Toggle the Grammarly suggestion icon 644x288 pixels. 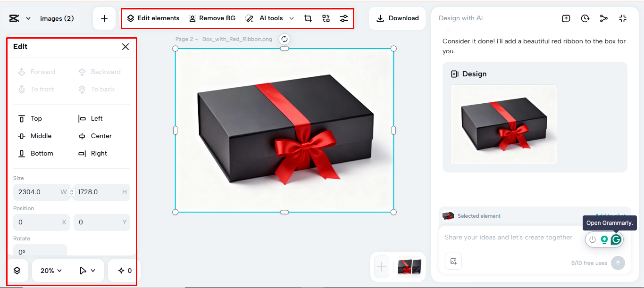(616, 239)
